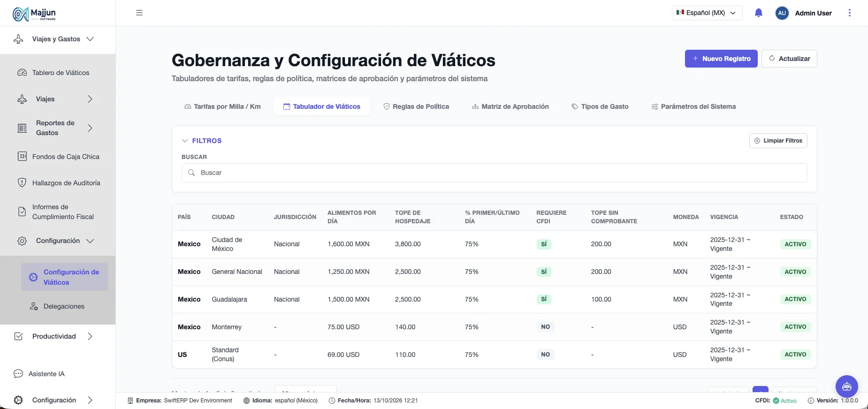Expand the bottom Configuración arrow
Image resolution: width=868 pixels, height=409 pixels.
click(x=90, y=400)
